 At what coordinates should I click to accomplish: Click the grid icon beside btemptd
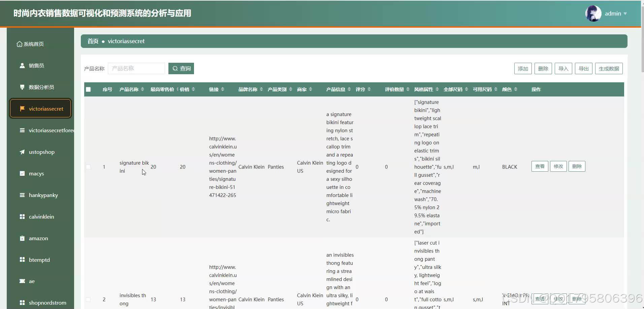(22, 259)
